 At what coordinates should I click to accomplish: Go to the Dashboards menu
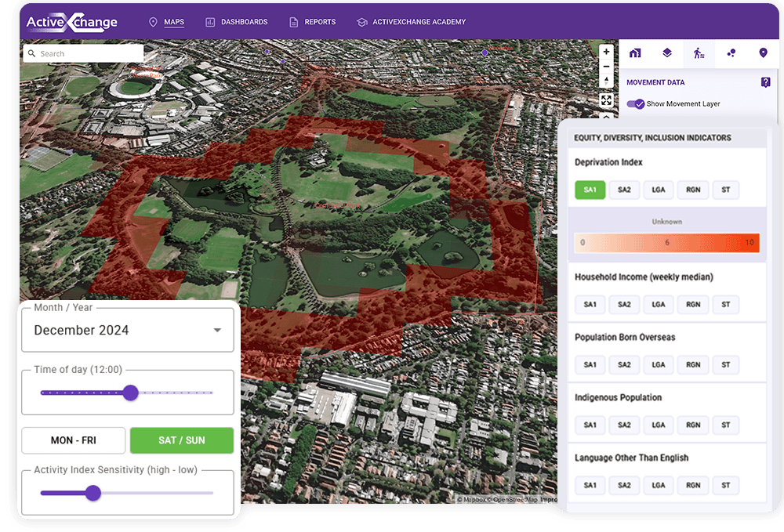tap(236, 22)
